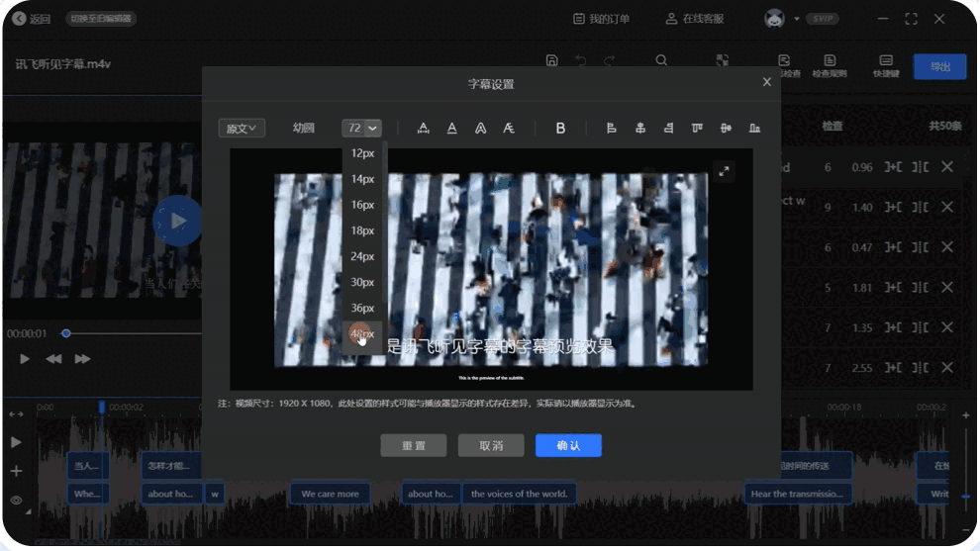Select the 'We care more' subtitle clip
Image resolution: width=980 pixels, height=551 pixels.
(x=331, y=494)
